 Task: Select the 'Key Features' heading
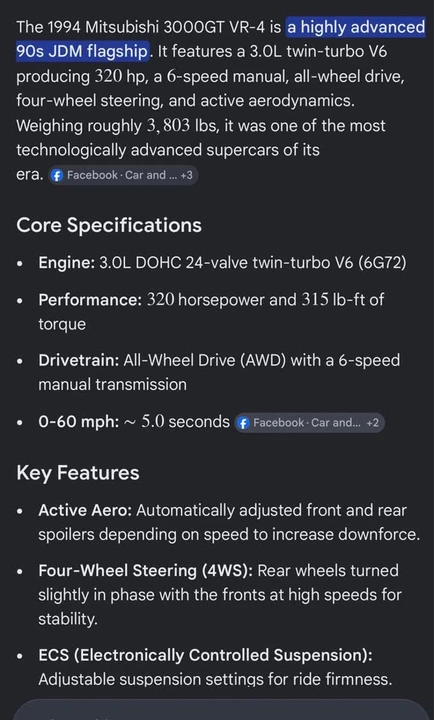coord(78,473)
